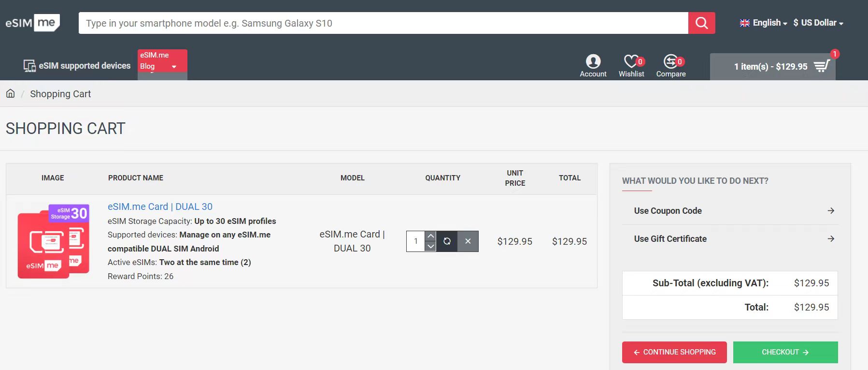The height and width of the screenshot is (370, 868).
Task: Click the eSIM.me logo
Action: (x=33, y=23)
